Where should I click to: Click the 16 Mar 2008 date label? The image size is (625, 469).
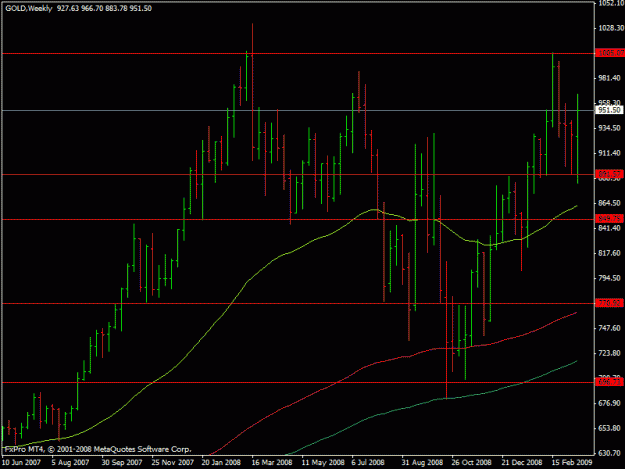click(x=272, y=463)
